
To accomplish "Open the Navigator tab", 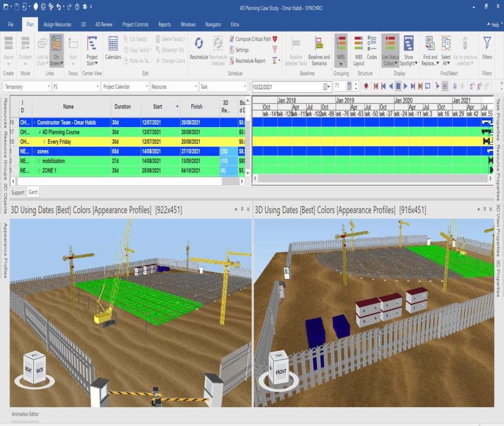I will pos(213,25).
